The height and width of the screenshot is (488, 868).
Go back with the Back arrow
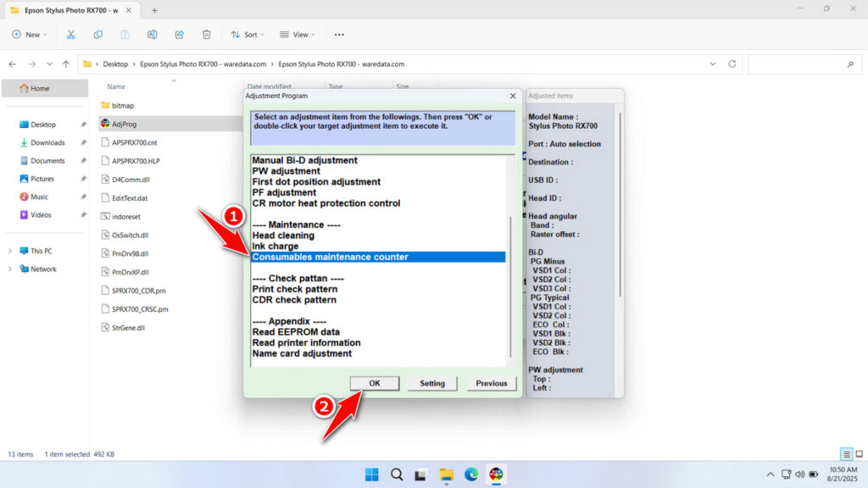coord(12,64)
